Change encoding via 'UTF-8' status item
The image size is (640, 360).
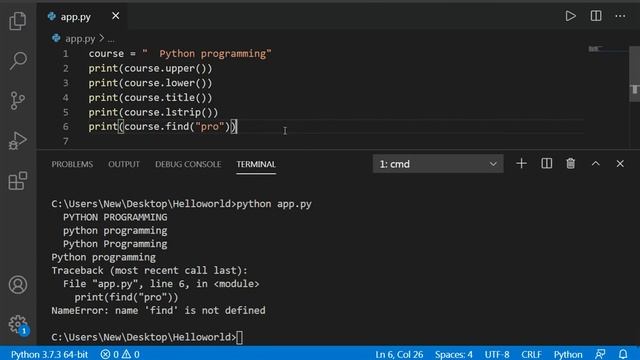tap(497, 354)
